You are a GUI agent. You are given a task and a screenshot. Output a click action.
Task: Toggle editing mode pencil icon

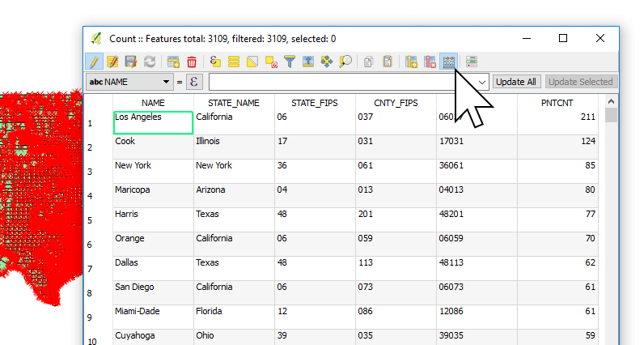94,62
